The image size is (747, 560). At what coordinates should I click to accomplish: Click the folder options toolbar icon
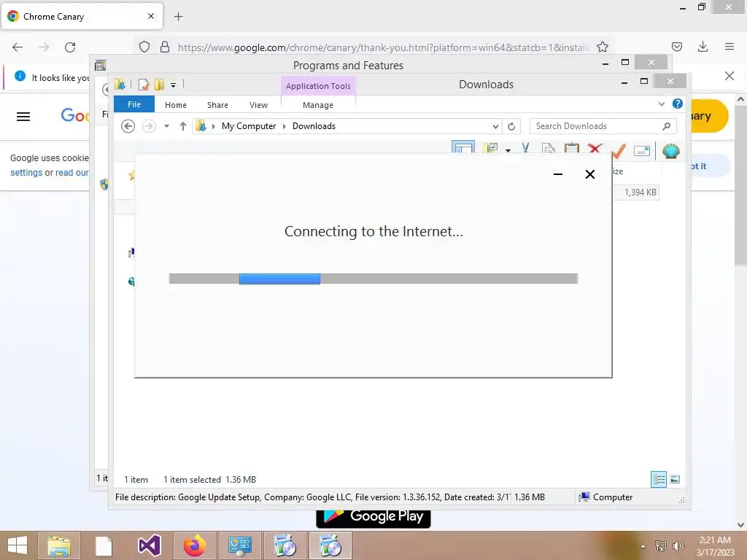pyautogui.click(x=491, y=148)
